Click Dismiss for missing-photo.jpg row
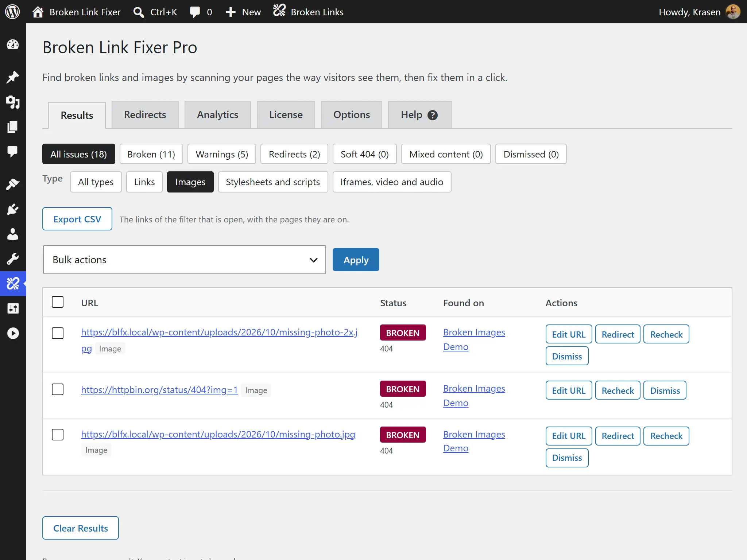Screen dimensions: 747x560 point(567,458)
